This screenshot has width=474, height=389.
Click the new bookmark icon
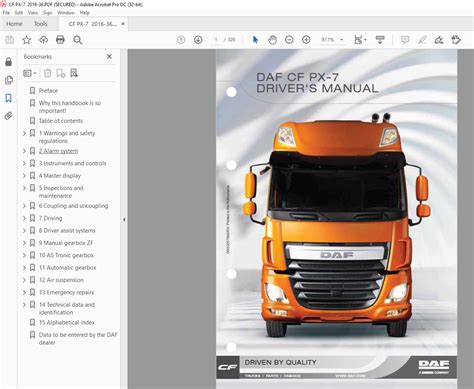pos(61,73)
